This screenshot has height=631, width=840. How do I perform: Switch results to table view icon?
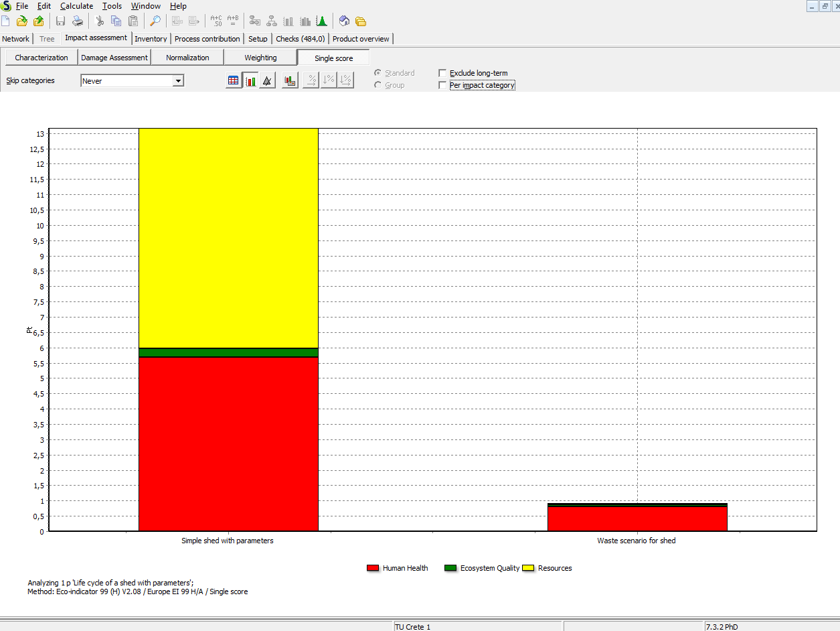[234, 80]
